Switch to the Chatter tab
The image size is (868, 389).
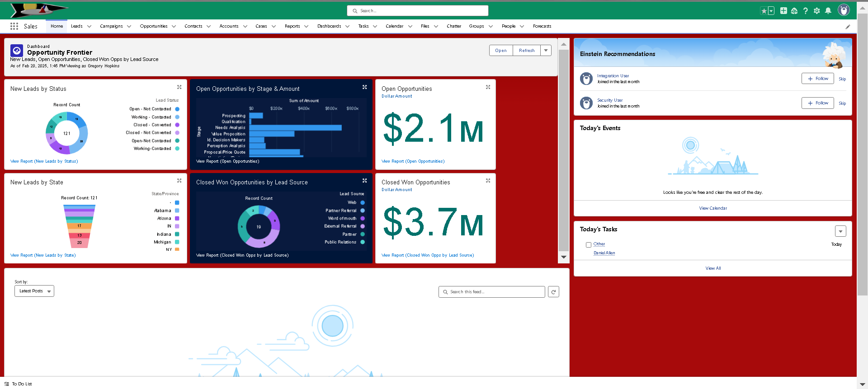pyautogui.click(x=453, y=26)
